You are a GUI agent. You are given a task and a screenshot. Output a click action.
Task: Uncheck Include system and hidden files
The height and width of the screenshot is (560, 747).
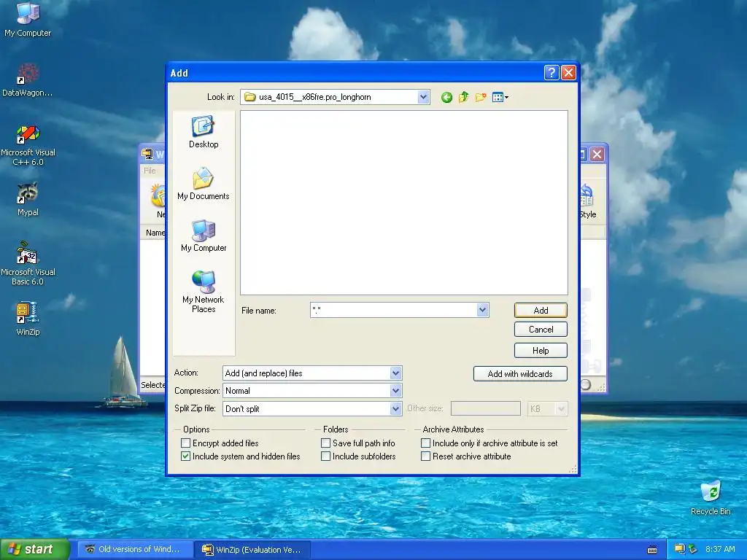tap(186, 456)
